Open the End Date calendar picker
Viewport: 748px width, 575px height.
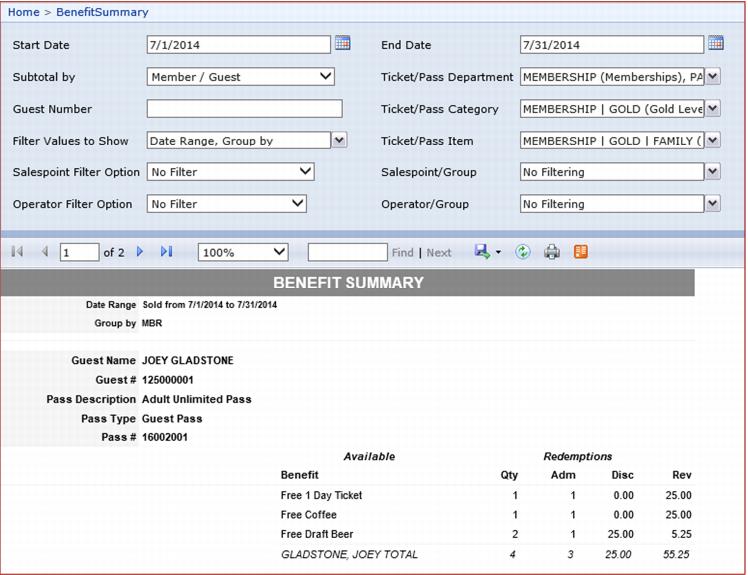[x=715, y=43]
